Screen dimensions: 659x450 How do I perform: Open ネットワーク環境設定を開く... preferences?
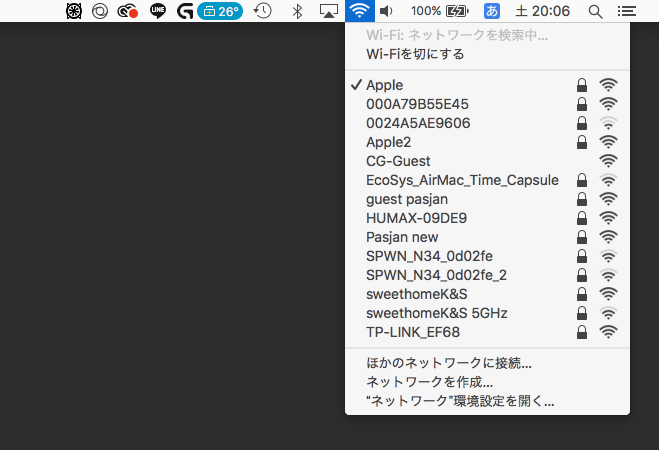coord(460,401)
